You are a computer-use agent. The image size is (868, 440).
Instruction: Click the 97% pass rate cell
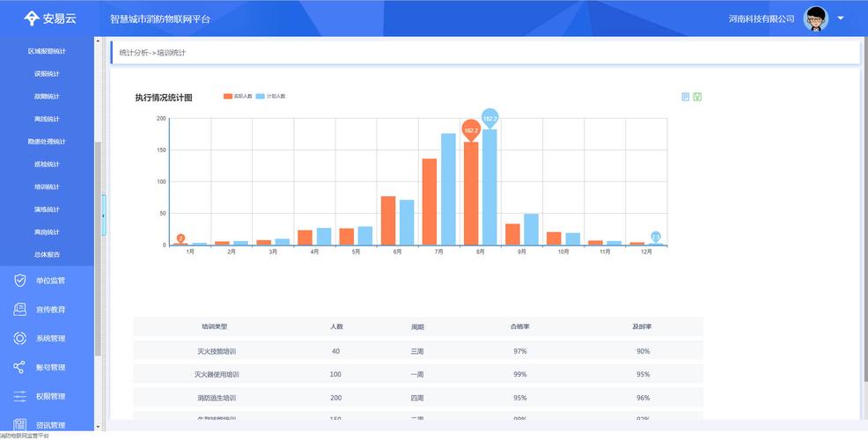click(519, 351)
